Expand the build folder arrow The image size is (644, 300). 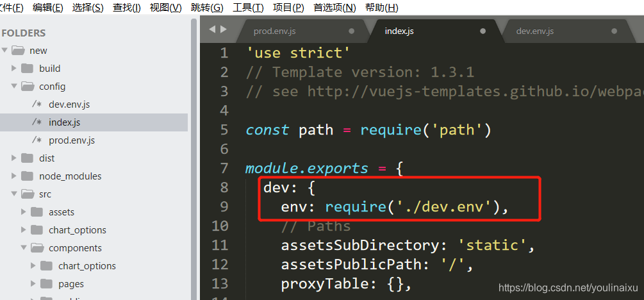pos(14,68)
